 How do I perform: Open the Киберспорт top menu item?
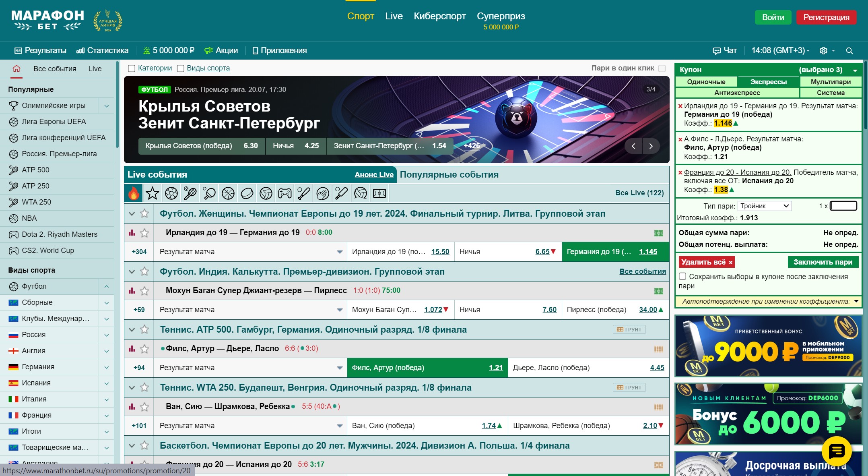(x=439, y=16)
